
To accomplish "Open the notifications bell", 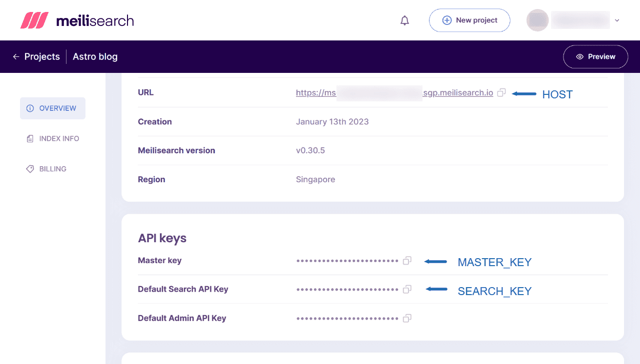I will point(404,20).
